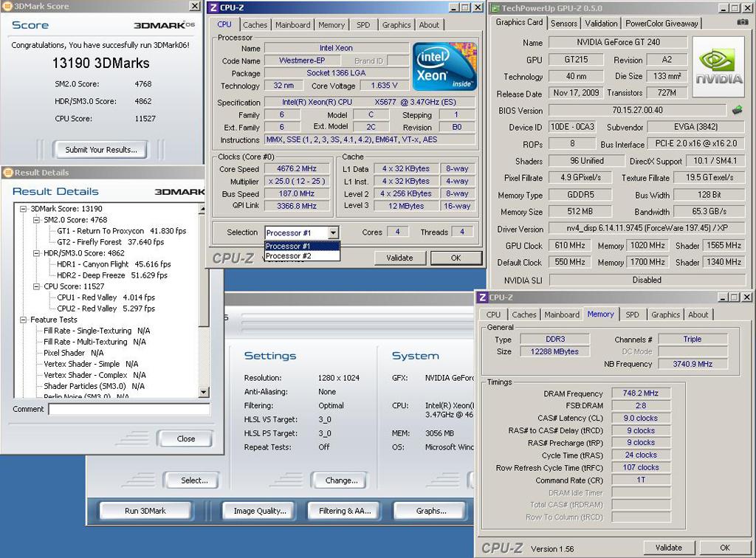This screenshot has height=558, width=756.
Task: Select the GT2 - Firefly Forest row
Action: pyautogui.click(x=111, y=242)
